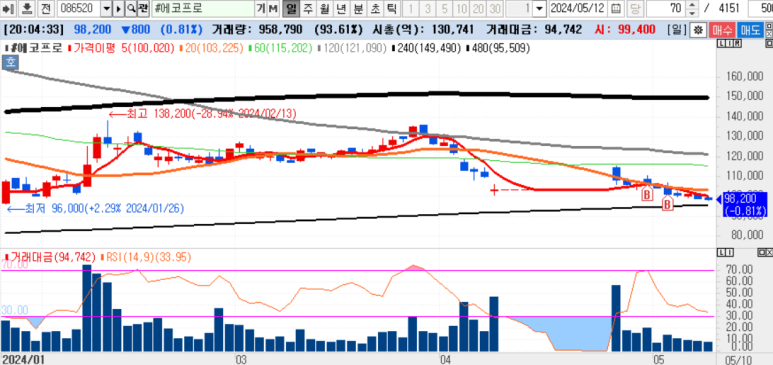
Task: Decrease bar count with down stepper arrow
Action: coord(692,12)
